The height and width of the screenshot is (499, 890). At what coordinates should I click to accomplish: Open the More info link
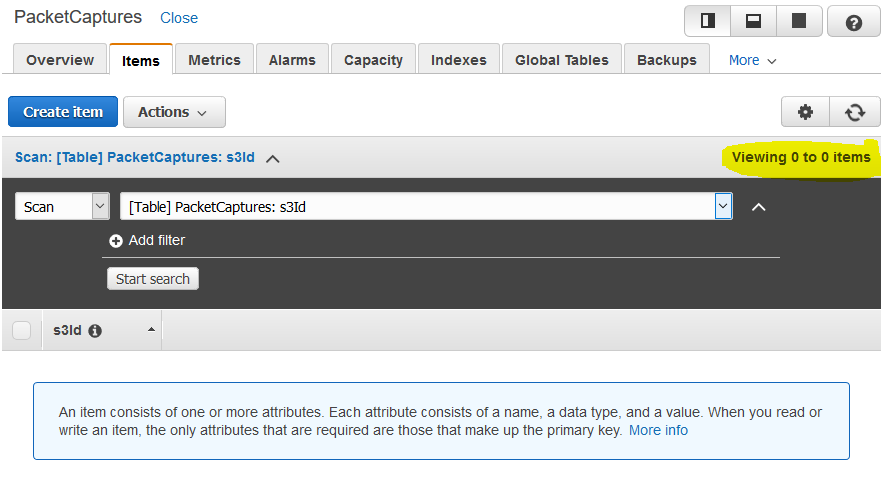(658, 430)
